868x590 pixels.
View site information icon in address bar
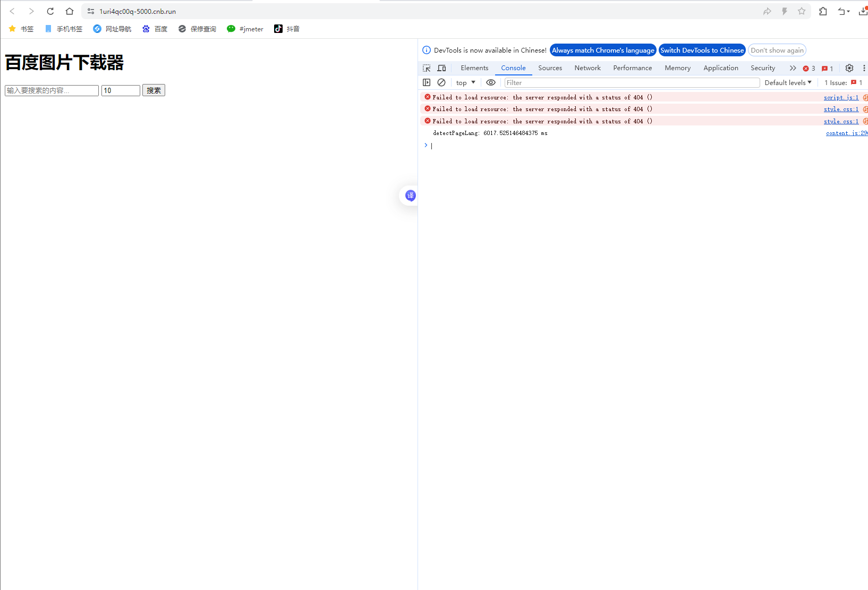[x=91, y=11]
